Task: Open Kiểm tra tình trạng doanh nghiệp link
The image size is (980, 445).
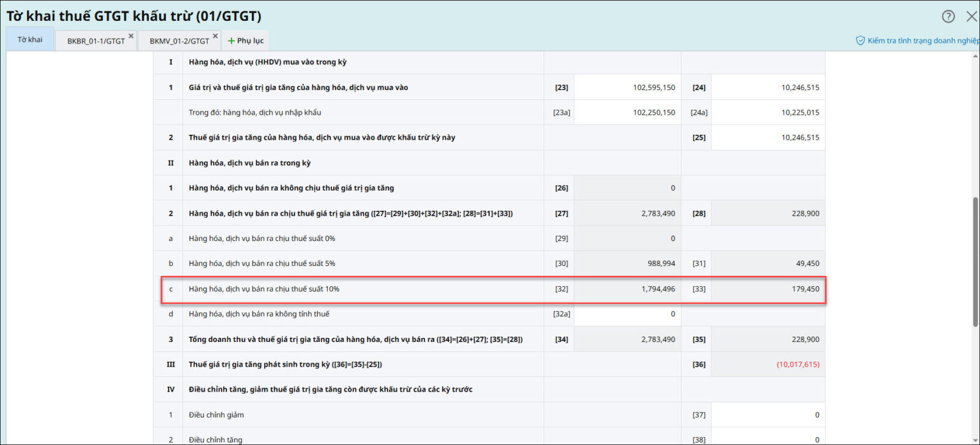Action: (x=922, y=40)
